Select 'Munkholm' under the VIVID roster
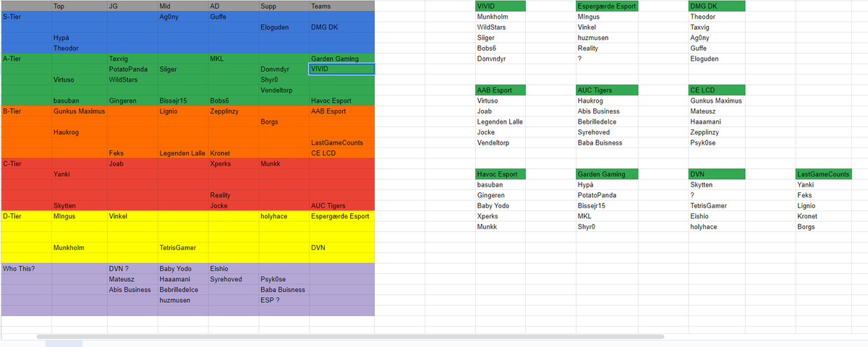Screen dimensions: 868x347 point(500,16)
